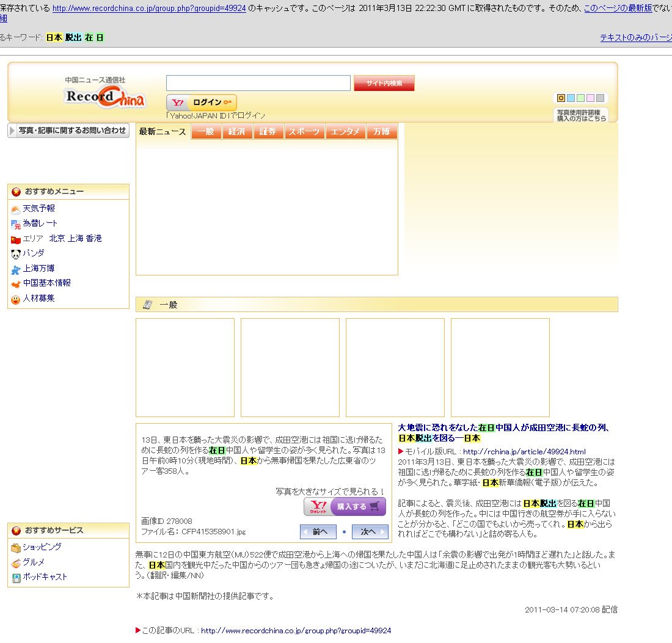The image size is (672, 643).
Task: Click the exchange rate icon beside 為替レート
Action: [15, 224]
